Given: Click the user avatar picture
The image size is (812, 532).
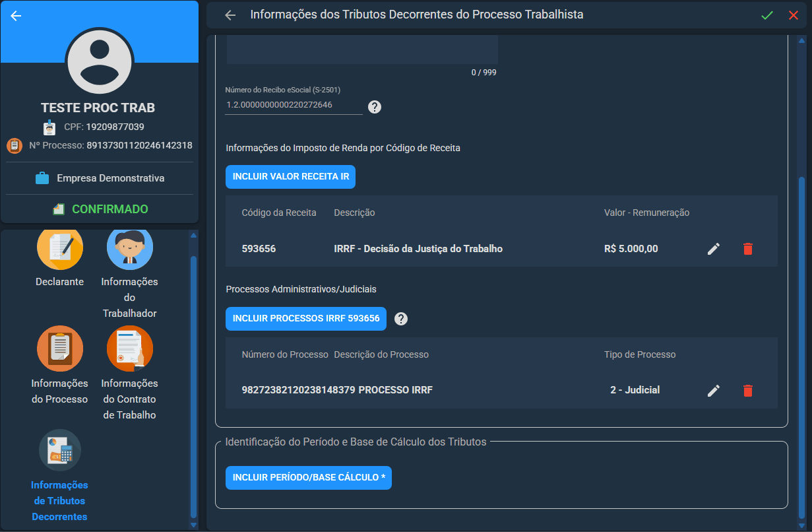Looking at the screenshot, I should click(x=99, y=62).
